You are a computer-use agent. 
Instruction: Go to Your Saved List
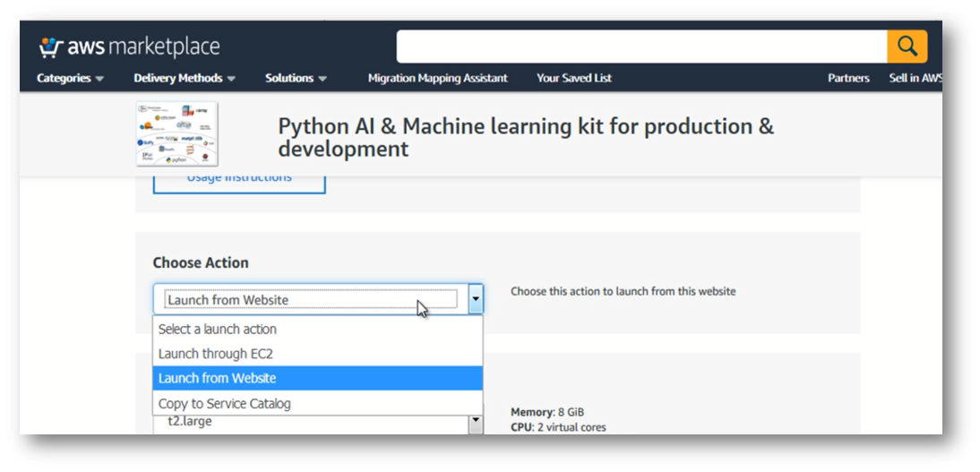[x=573, y=78]
